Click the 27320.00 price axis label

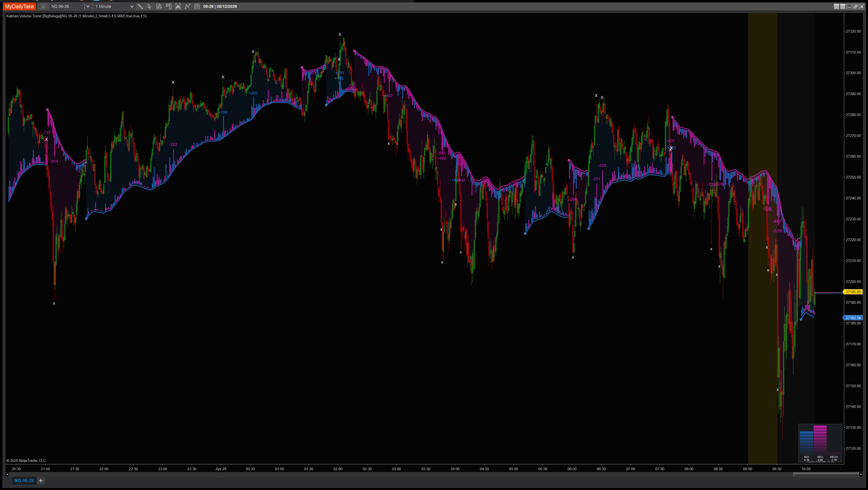pyautogui.click(x=853, y=31)
